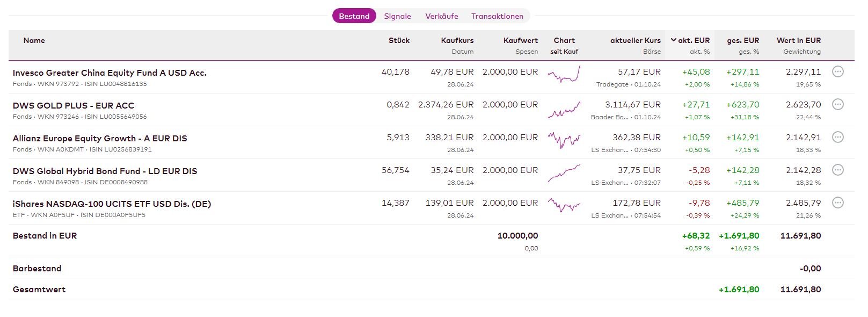Sort table by Name column header
This screenshot has height=317, width=868.
[x=34, y=40]
